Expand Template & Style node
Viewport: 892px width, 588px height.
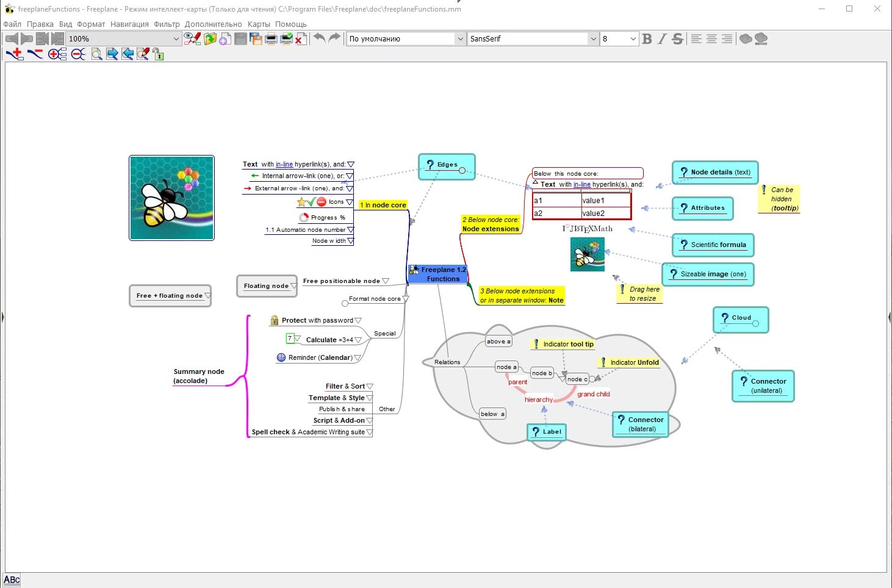pos(369,398)
